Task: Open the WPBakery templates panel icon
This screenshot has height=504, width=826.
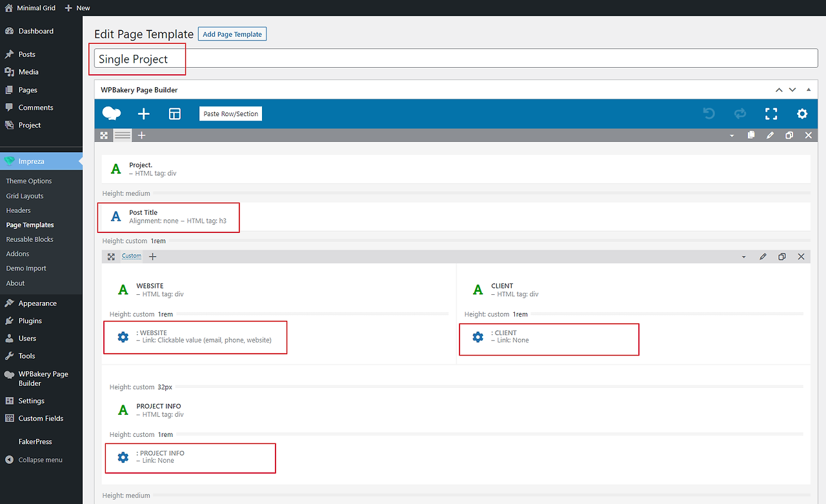Action: point(175,114)
